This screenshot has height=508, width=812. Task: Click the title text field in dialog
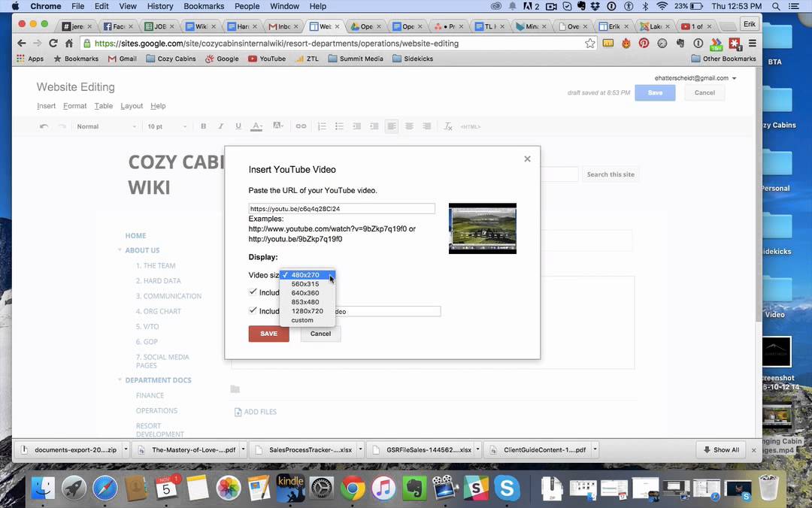coord(389,311)
